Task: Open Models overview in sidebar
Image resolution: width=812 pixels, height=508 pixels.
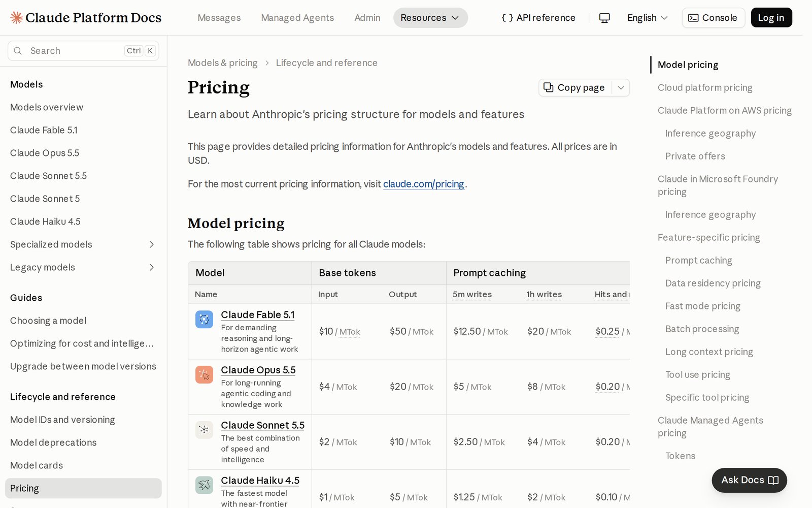Action: [x=47, y=107]
